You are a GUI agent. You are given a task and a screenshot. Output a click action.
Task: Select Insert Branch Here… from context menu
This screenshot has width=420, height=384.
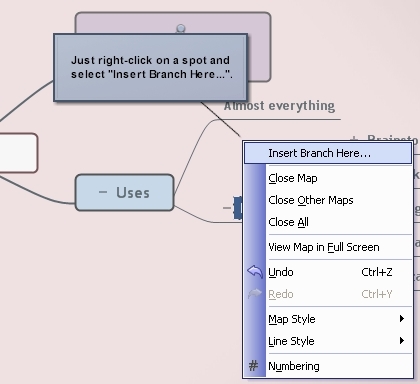click(x=328, y=153)
